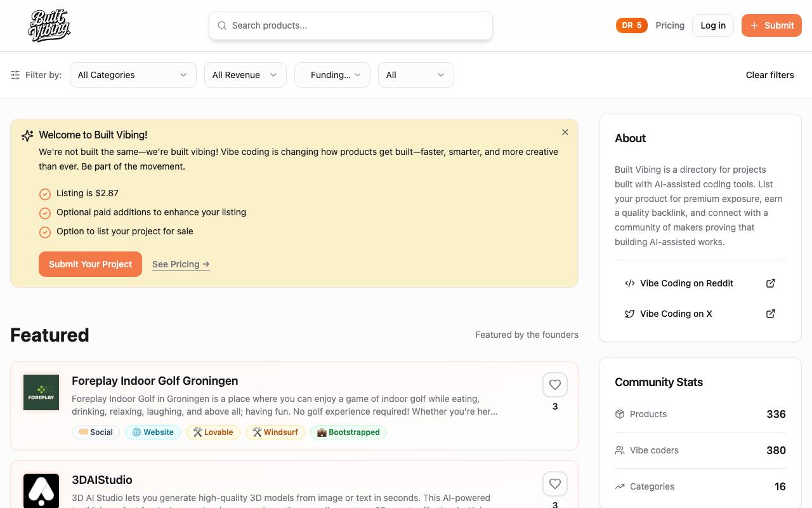812x508 pixels.
Task: Select the Windsurf tag
Action: tap(275, 432)
